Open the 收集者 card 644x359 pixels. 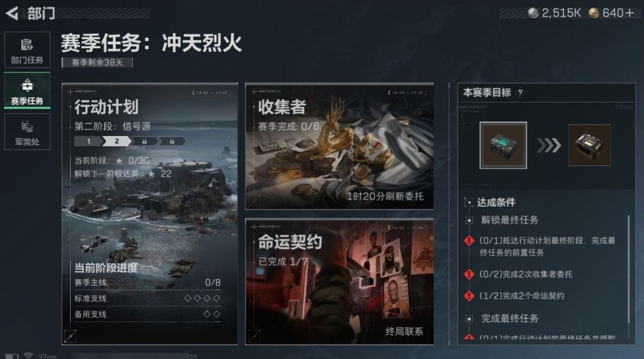[x=339, y=147]
